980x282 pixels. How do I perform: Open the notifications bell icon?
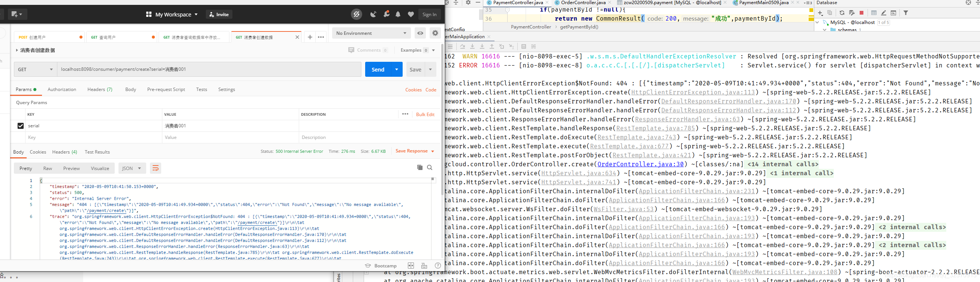click(398, 15)
